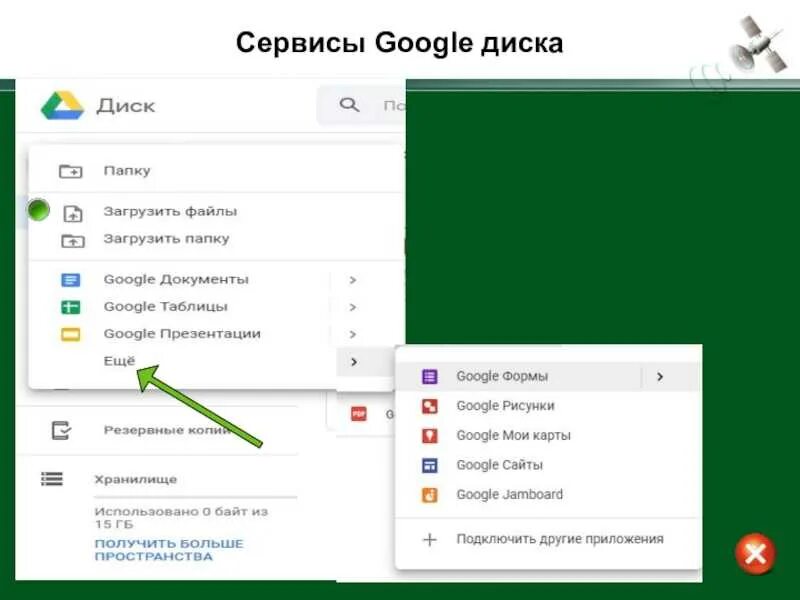Image resolution: width=800 pixels, height=600 pixels.
Task: Click the Google Jamboard icon
Action: pyautogui.click(x=430, y=494)
